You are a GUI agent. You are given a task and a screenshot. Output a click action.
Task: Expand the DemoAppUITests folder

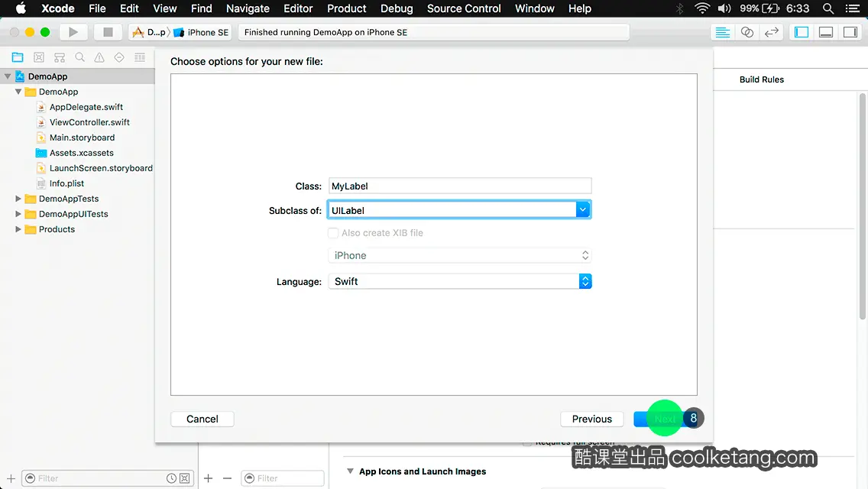pyautogui.click(x=18, y=214)
